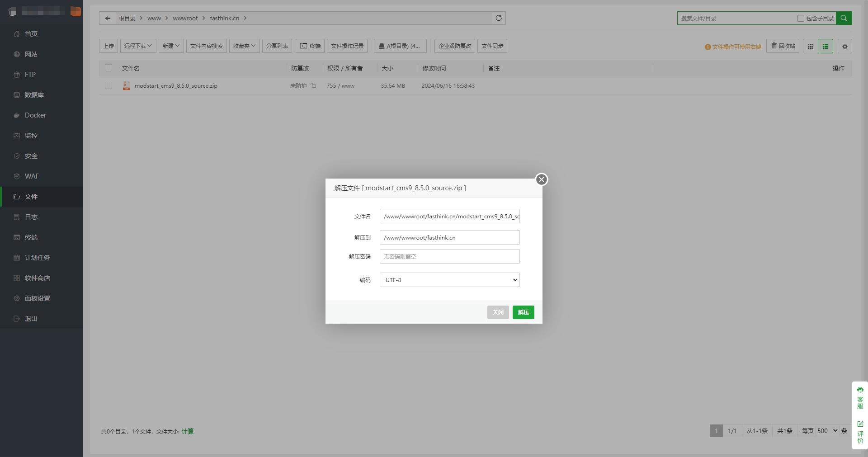Expand the 新建 dropdown
Screen dimensions: 868x457
click(171, 46)
